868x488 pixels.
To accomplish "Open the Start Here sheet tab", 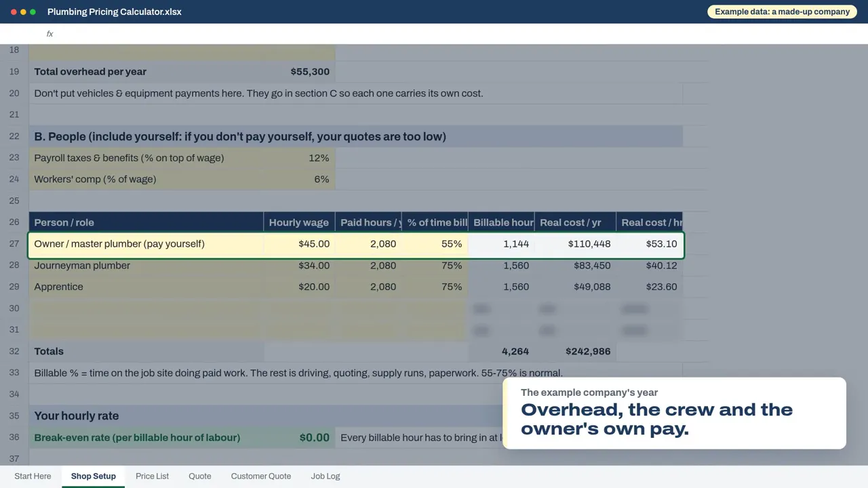I will pos(33,476).
